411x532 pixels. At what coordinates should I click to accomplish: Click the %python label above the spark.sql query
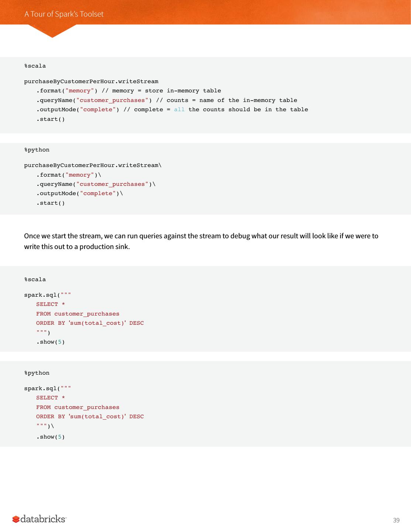pyautogui.click(x=37, y=373)
